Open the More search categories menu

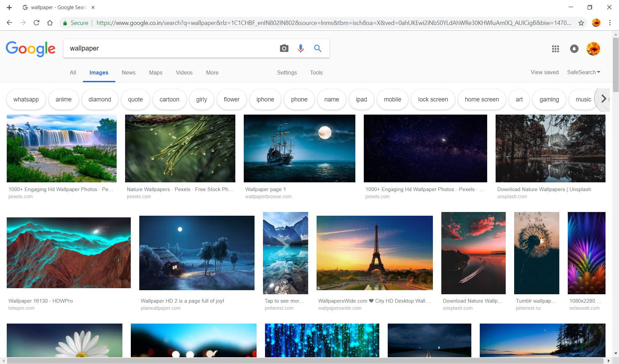(212, 72)
